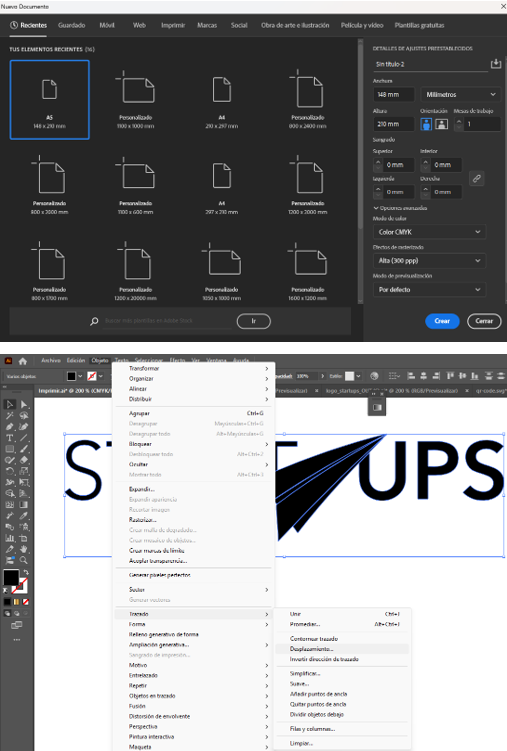
Task: Open the Alta (300 ppp) dropdown
Action: (429, 261)
